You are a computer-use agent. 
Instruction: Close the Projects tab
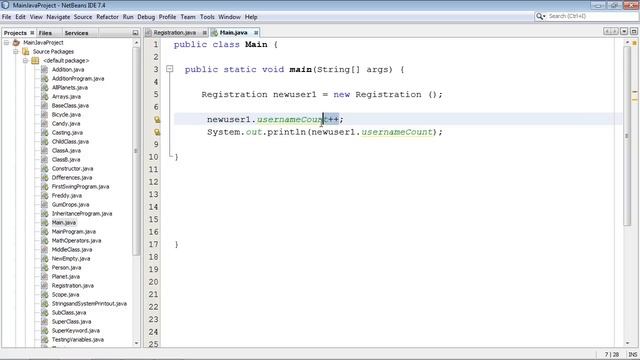(x=32, y=33)
